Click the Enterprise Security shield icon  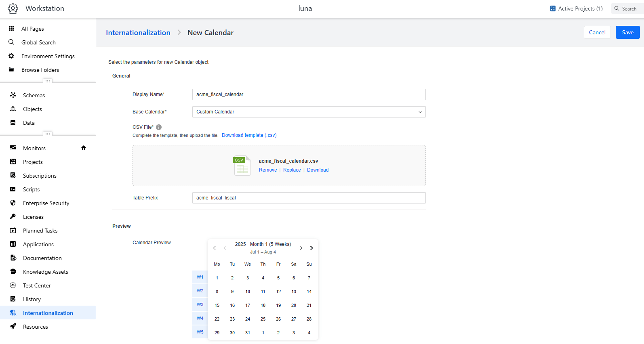(x=13, y=203)
